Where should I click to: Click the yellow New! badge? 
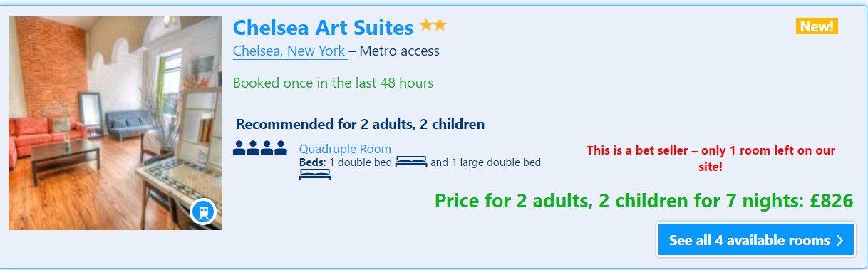(817, 26)
